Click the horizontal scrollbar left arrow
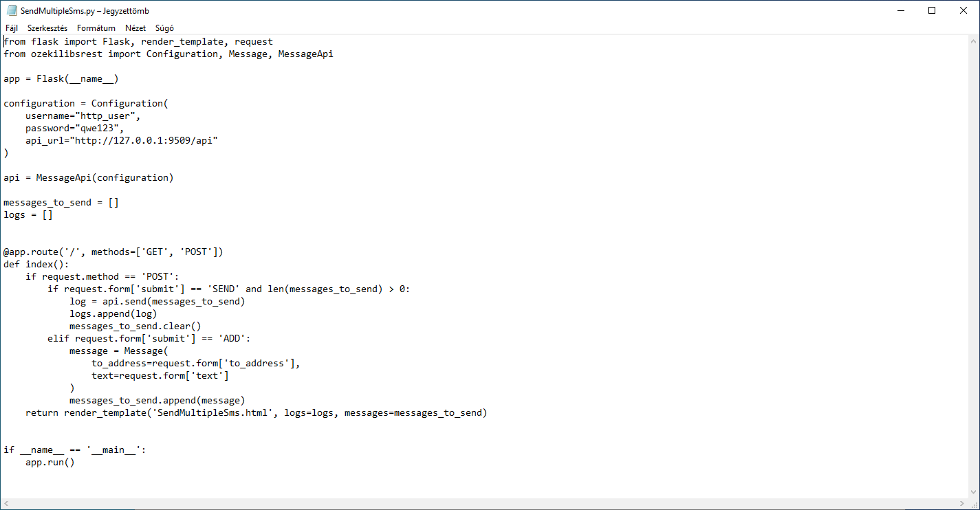Image resolution: width=980 pixels, height=510 pixels. coord(6,504)
